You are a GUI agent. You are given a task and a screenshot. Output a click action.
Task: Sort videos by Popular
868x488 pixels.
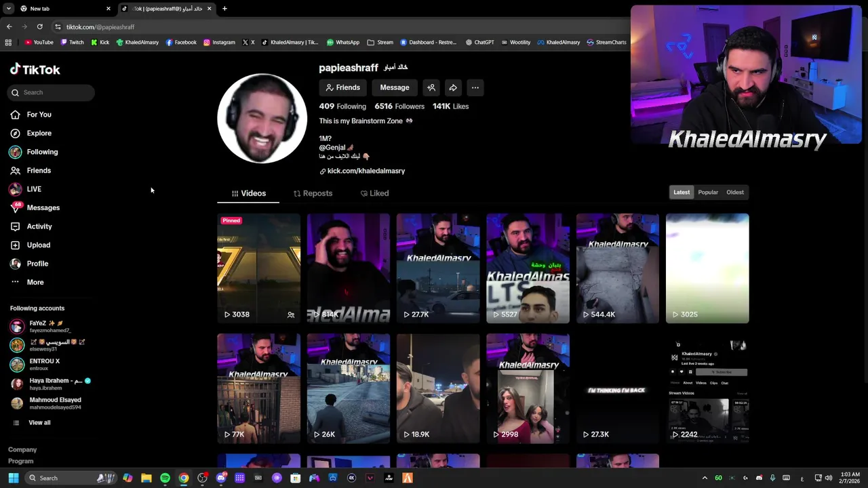point(708,192)
